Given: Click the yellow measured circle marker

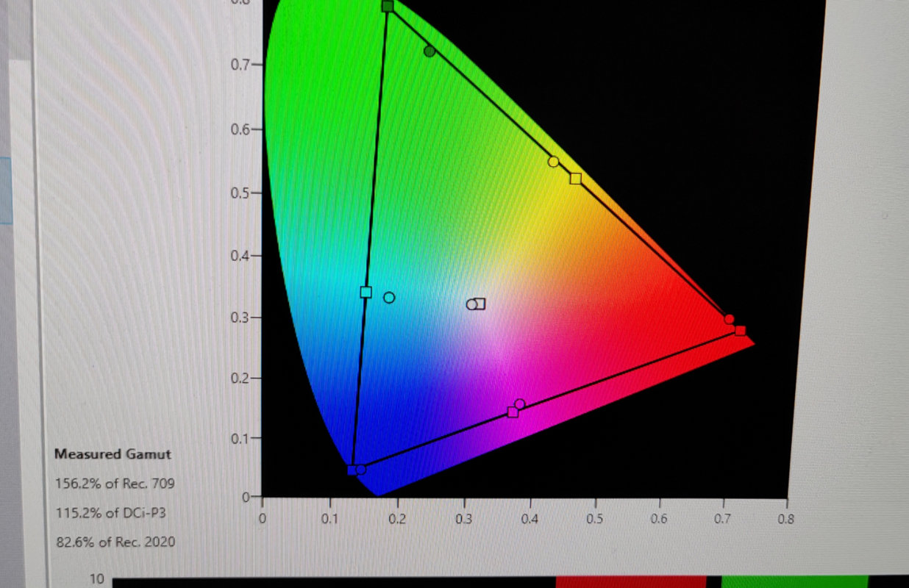Looking at the screenshot, I should 554,162.
